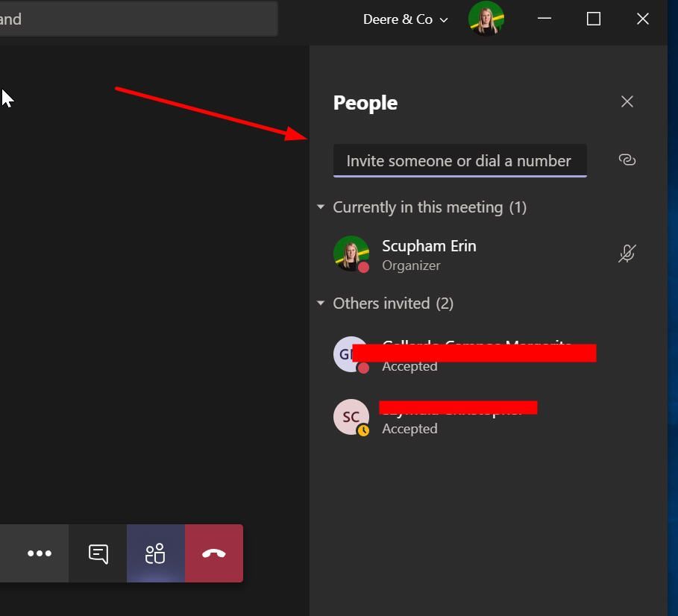The image size is (678, 616).
Task: Click Scupham Erin's muted microphone icon
Action: point(627,254)
